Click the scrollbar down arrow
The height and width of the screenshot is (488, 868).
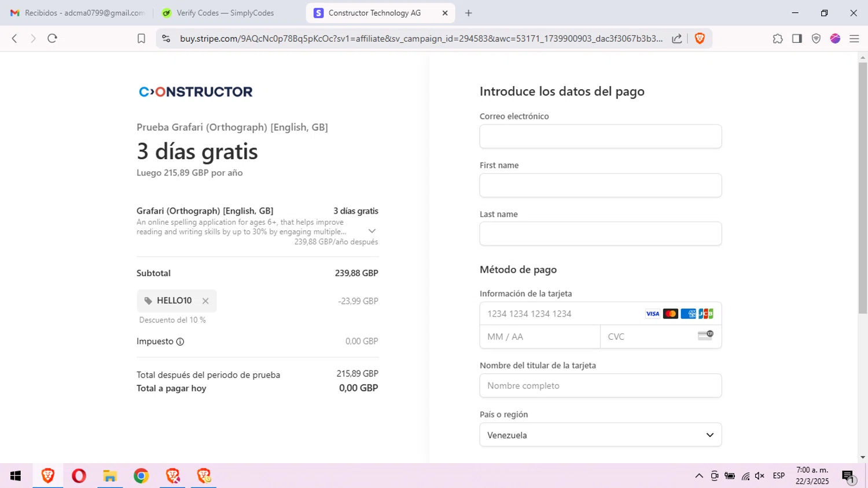pyautogui.click(x=863, y=457)
